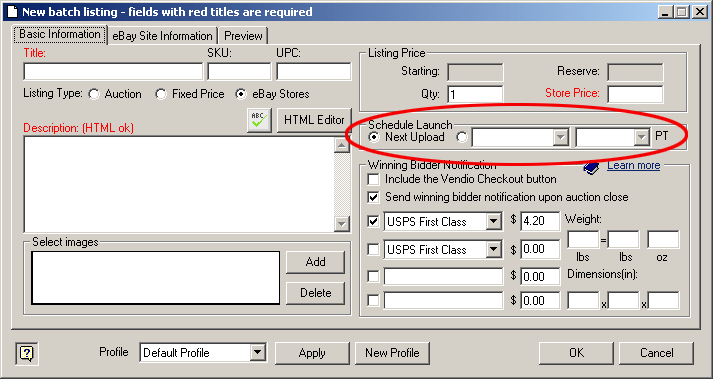This screenshot has width=713, height=379.
Task: Click the window icon in title bar
Action: pos(12,11)
